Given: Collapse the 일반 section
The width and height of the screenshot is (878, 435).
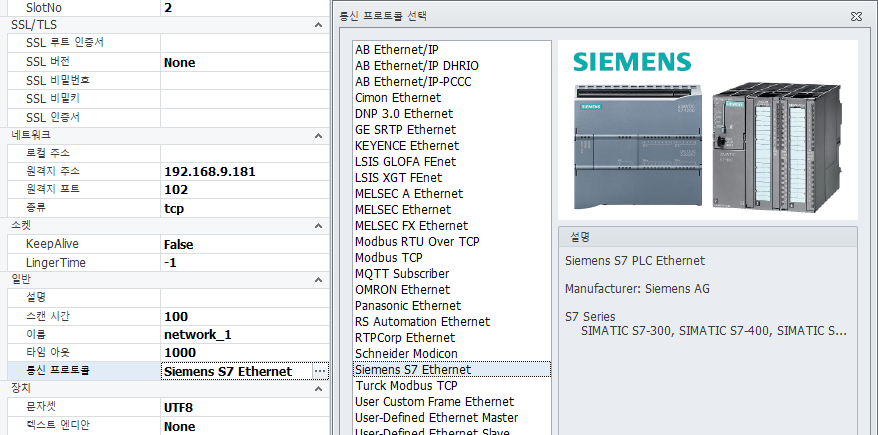Looking at the screenshot, I should click(x=318, y=280).
